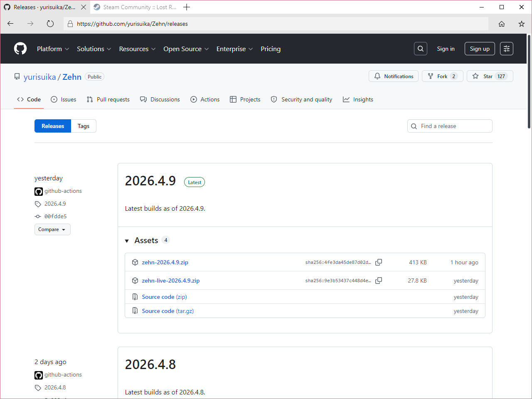Image resolution: width=532 pixels, height=399 pixels.
Task: Open the Pull requests tab
Action: [108, 99]
